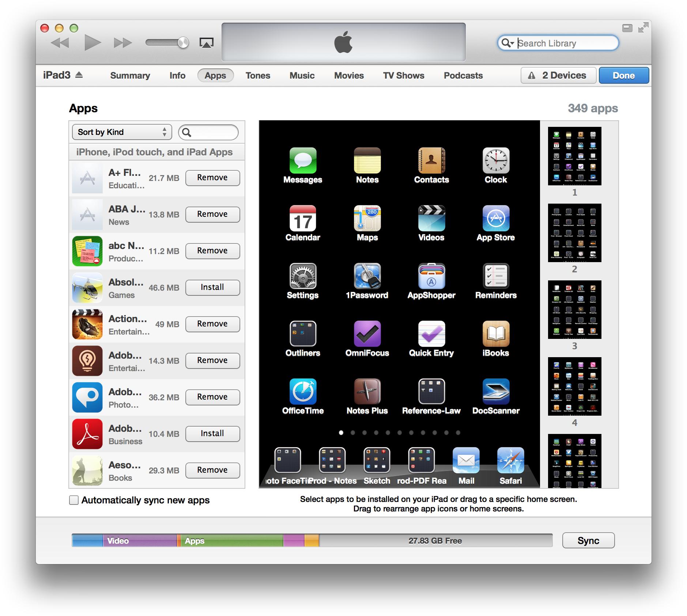Open the Sort by Kind dropdown
687x616 pixels.
tap(122, 132)
